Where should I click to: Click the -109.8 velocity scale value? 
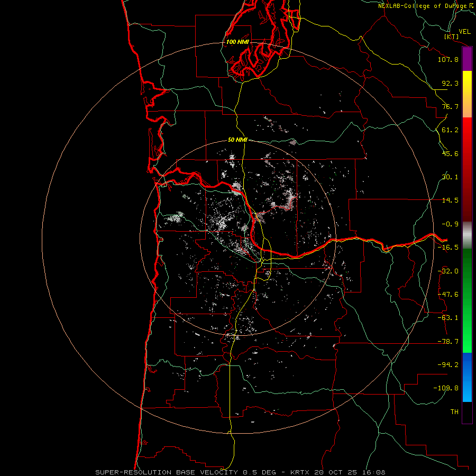[446, 388]
